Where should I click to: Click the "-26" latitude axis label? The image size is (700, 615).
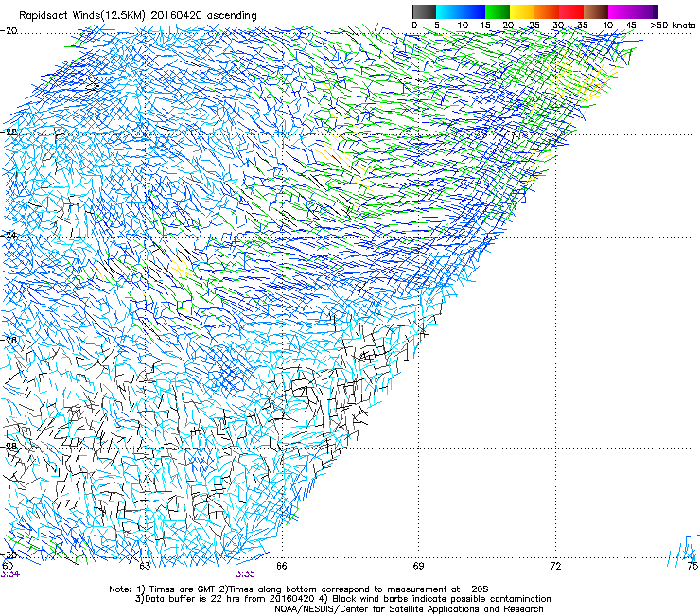click(9, 341)
